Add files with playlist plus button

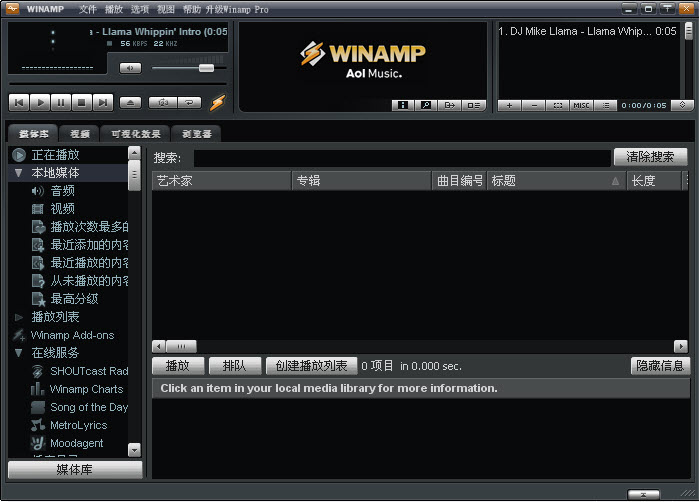point(510,106)
